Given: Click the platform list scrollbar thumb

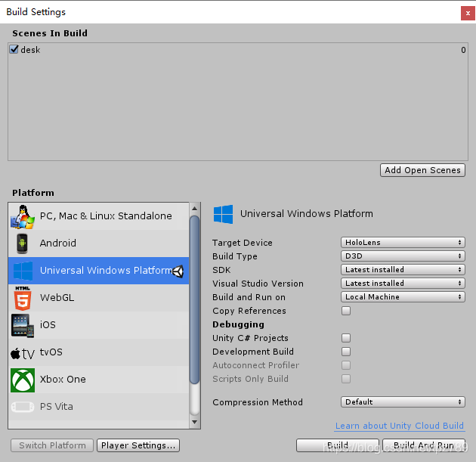Looking at the screenshot, I should [195, 299].
